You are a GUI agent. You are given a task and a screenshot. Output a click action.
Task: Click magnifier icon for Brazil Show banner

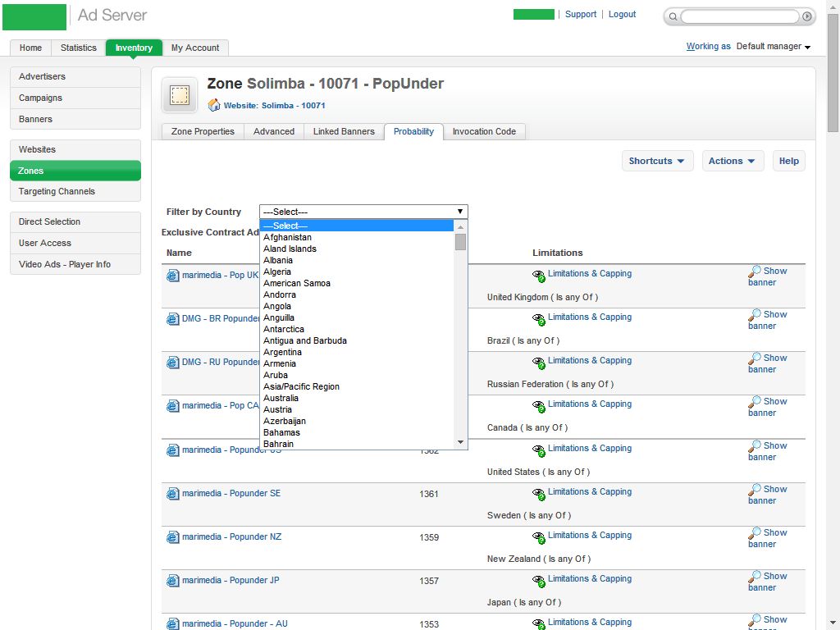click(x=755, y=316)
